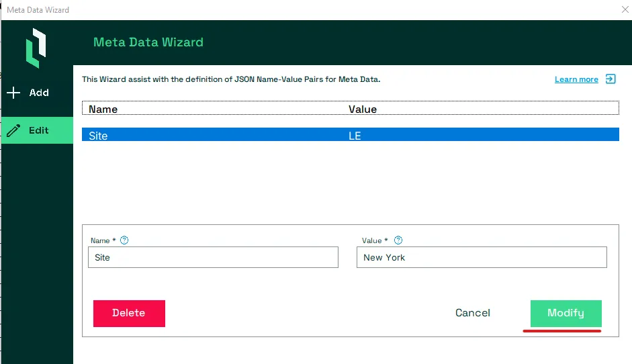Open the help icon beside the Value label
Image resolution: width=632 pixels, height=364 pixels.
tap(398, 240)
